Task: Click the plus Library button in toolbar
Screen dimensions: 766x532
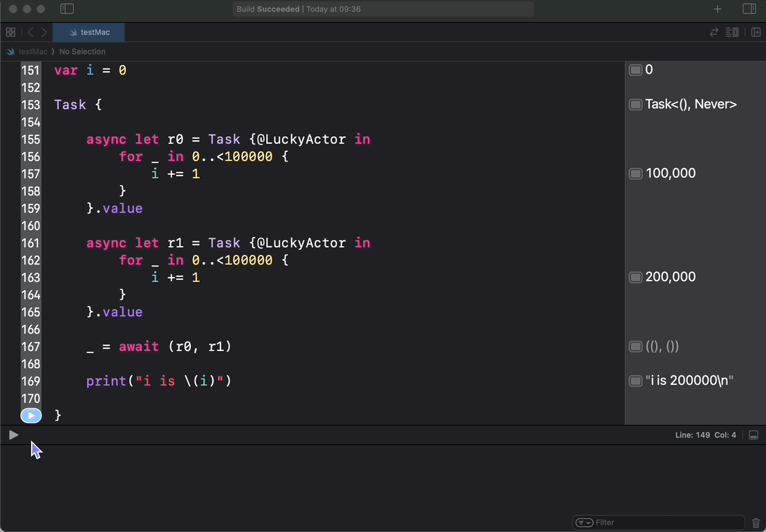Action: [x=718, y=9]
